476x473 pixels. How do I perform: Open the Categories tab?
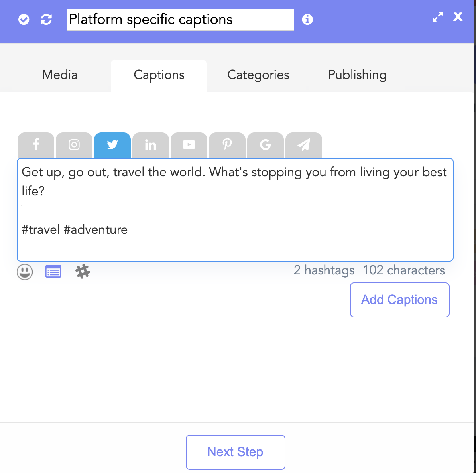258,75
